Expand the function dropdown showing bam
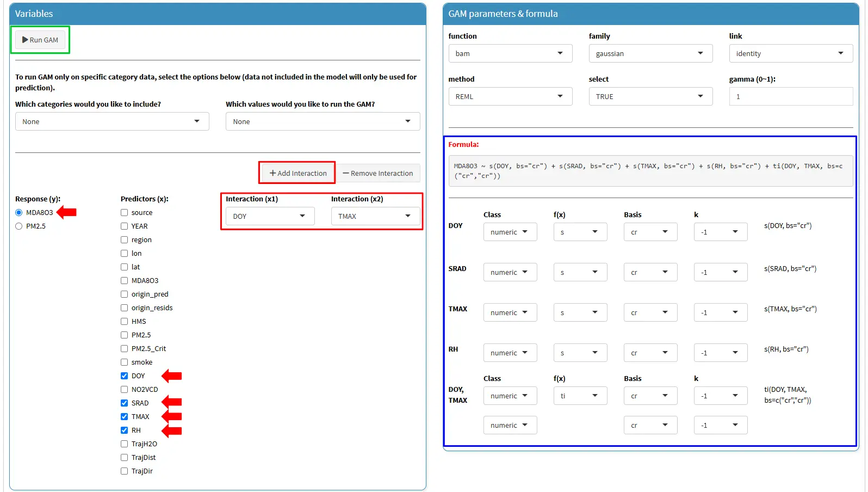Screen dimensions: 868x492 [x=510, y=53]
